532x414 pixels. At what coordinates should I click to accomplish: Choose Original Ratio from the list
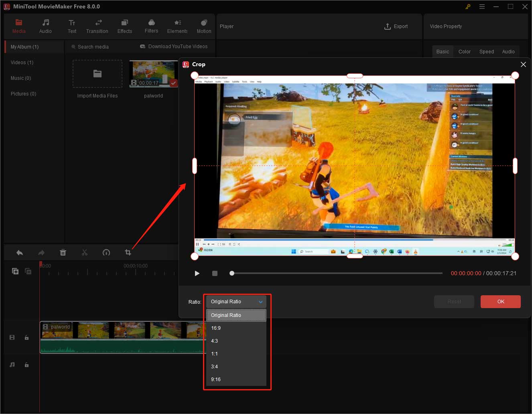tap(236, 315)
